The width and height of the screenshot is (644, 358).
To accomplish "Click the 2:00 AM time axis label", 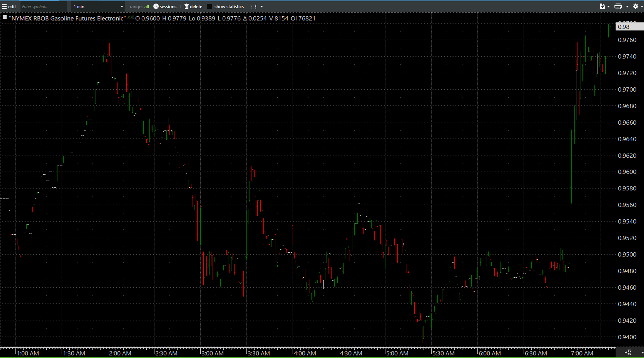I will tap(120, 353).
